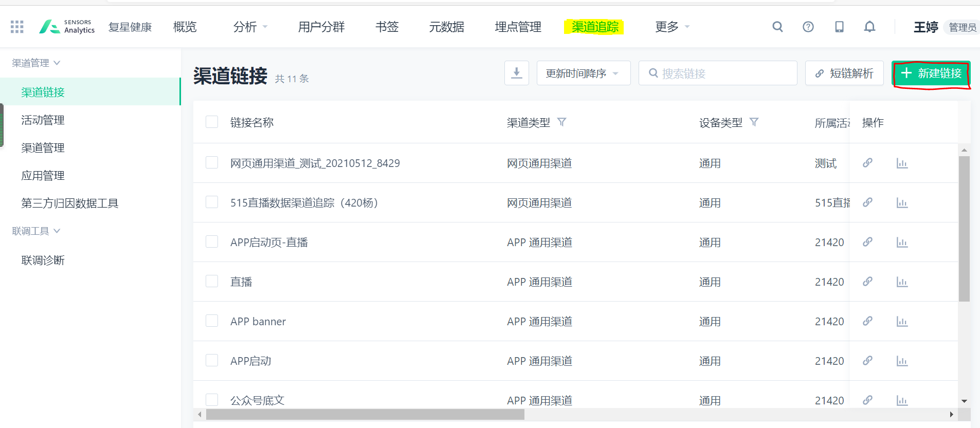Expand the 分析 menu dropdown
980x428 pixels.
click(x=250, y=27)
